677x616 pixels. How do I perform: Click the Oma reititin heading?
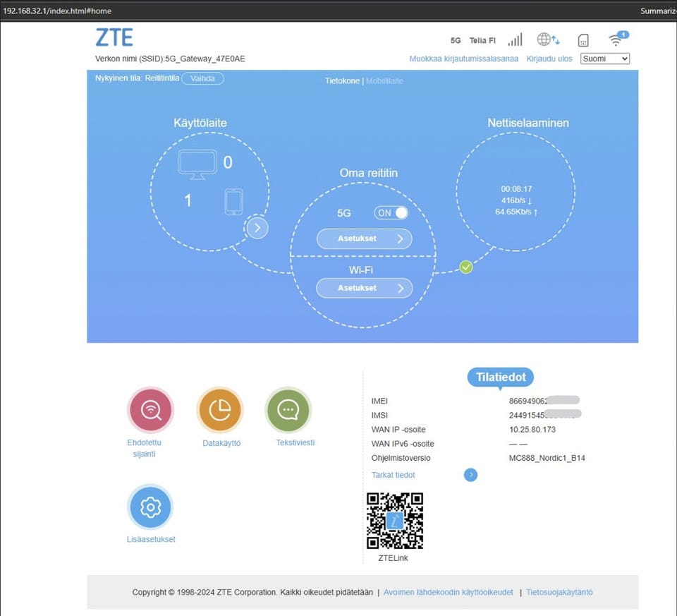[x=368, y=173]
